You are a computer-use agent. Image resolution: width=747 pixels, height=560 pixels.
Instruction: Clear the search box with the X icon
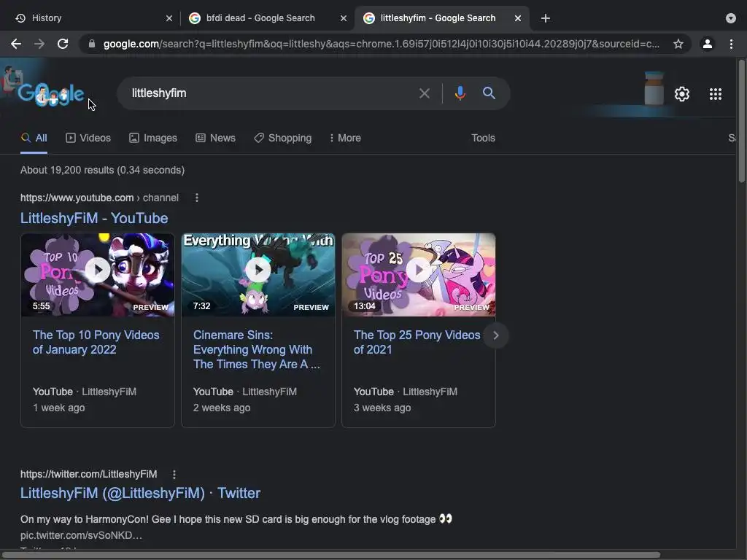424,93
